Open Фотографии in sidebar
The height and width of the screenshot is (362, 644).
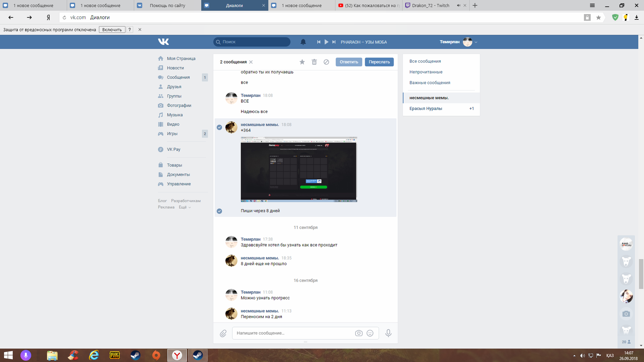tap(179, 105)
